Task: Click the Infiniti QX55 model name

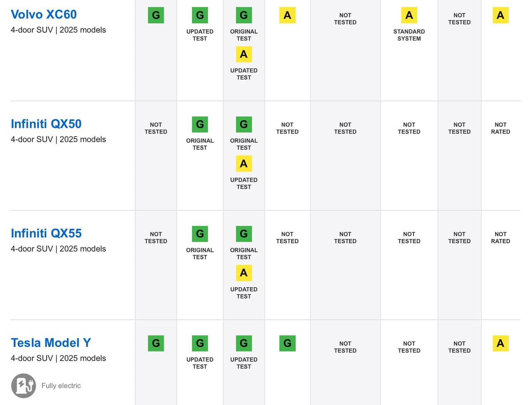Action: (x=46, y=233)
